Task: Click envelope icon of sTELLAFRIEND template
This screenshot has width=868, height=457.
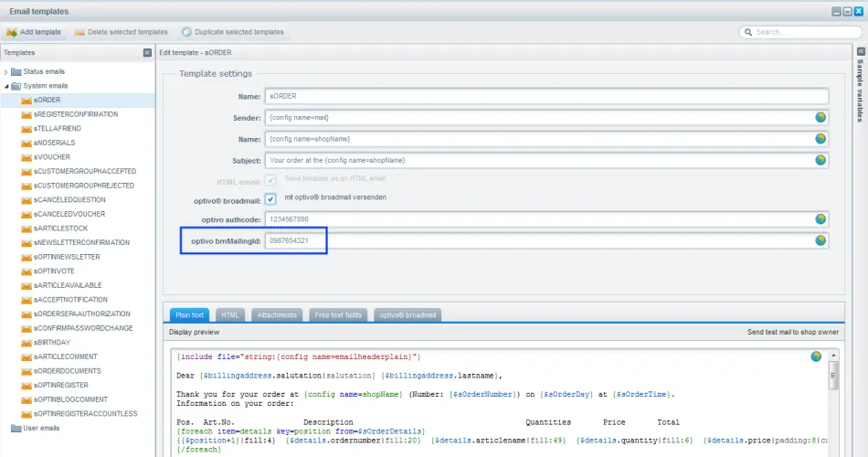Action: tap(26, 129)
